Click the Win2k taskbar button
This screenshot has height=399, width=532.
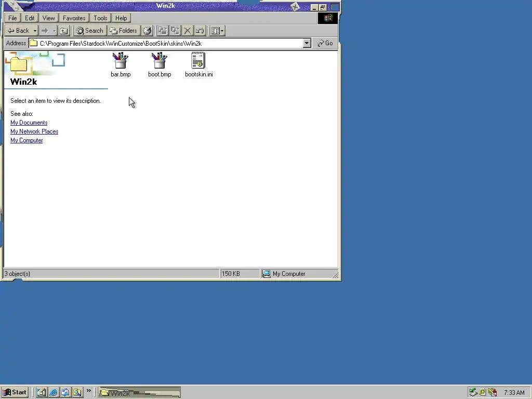(139, 393)
